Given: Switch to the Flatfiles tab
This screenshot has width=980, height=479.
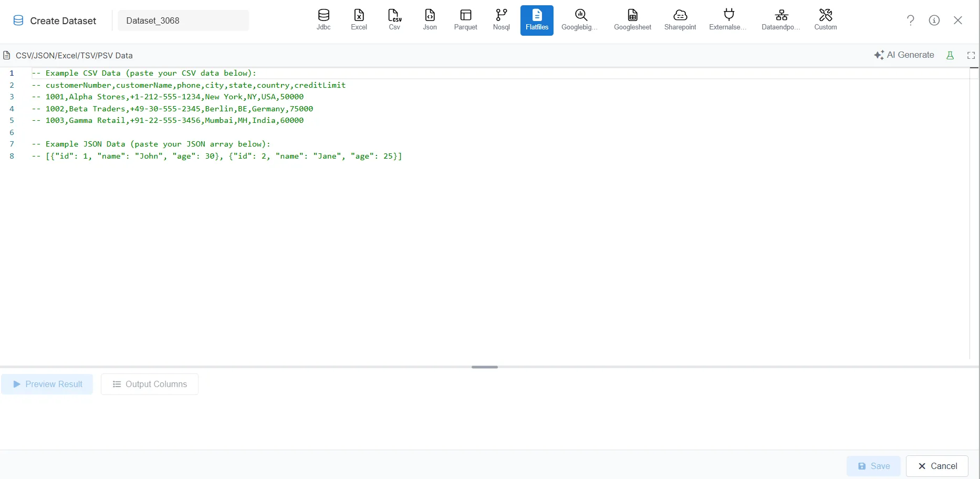Looking at the screenshot, I should coord(537,20).
